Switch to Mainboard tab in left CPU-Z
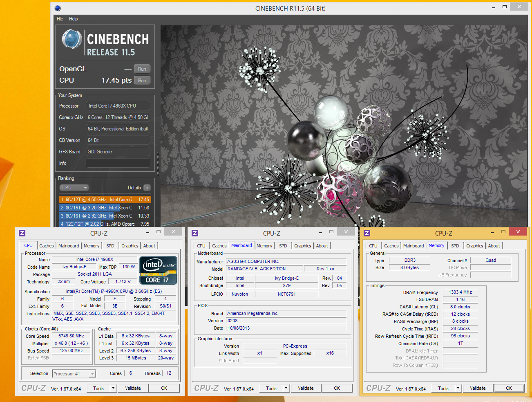The height and width of the screenshot is (402, 532). coord(69,246)
